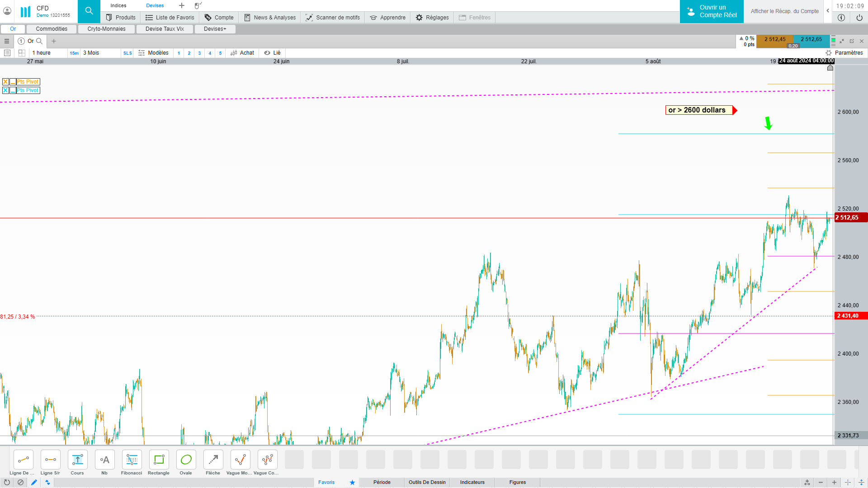Click Ouvrir un Compte Réel button
This screenshot has width=868, height=488.
pyautogui.click(x=712, y=11)
